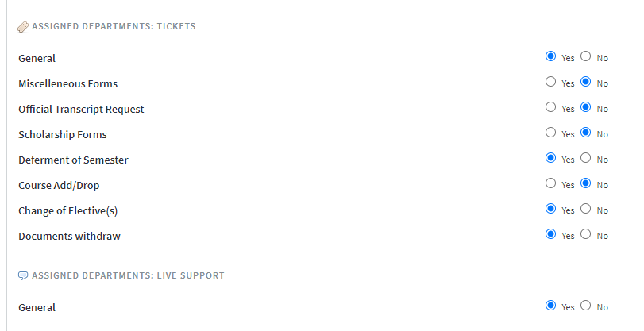Viewport: 644px width, 331px height.
Task: Click the Assigned Departments: Tickets heading
Action: tap(114, 26)
